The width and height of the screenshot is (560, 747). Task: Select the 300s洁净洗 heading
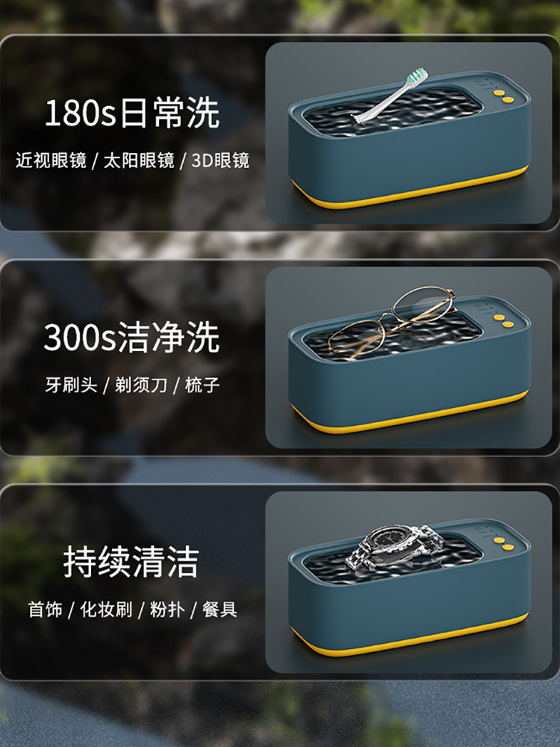pos(132,338)
